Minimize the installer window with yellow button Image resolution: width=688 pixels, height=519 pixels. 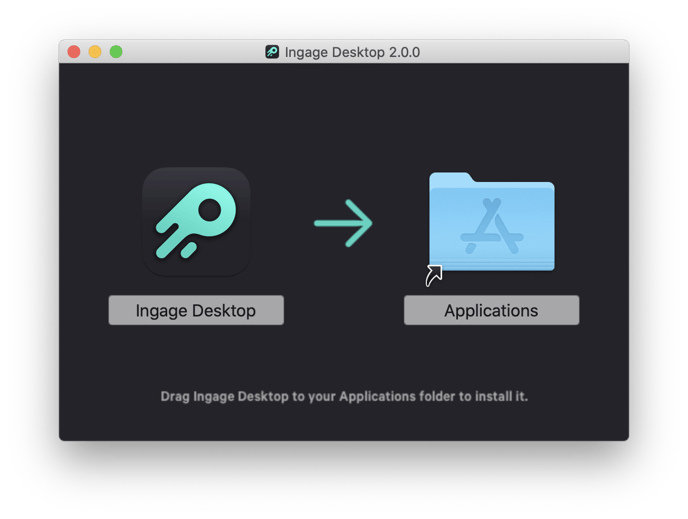95,52
